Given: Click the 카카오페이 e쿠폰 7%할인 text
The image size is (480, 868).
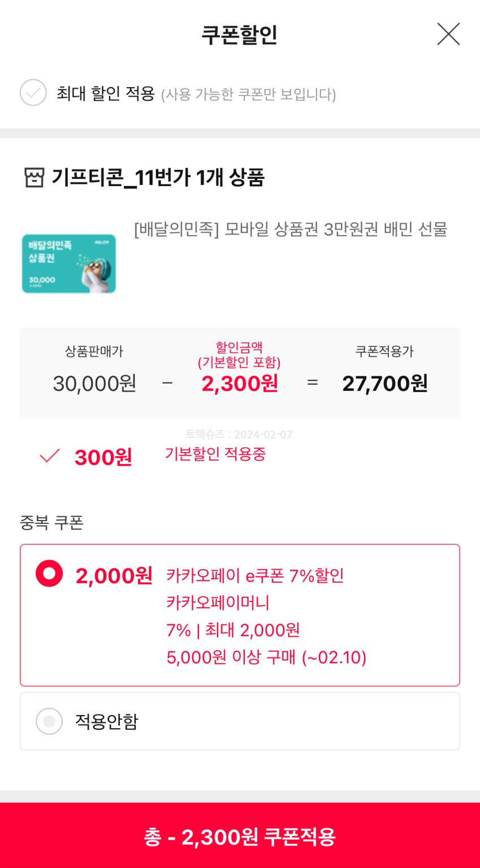Looking at the screenshot, I should coord(255,576).
